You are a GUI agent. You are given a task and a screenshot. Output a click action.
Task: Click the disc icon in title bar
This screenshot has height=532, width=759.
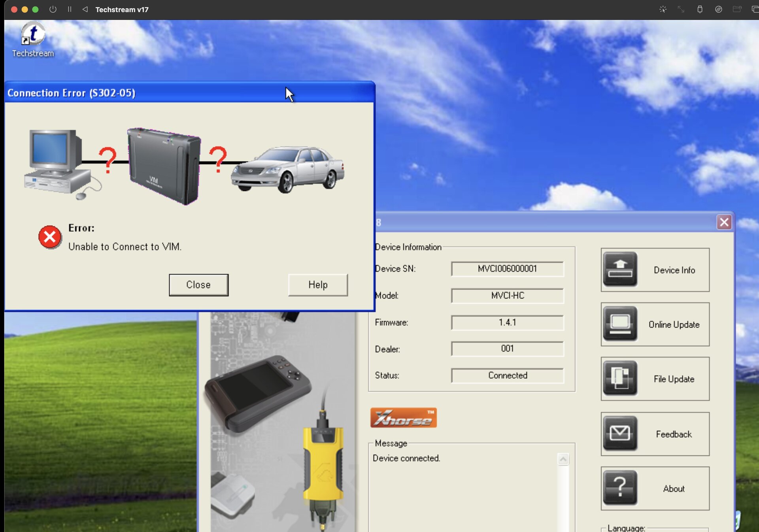(719, 9)
